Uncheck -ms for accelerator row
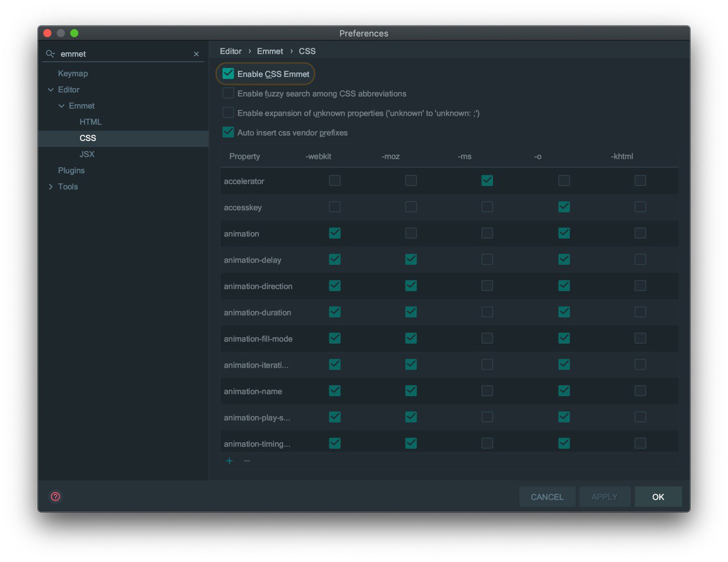The image size is (728, 562). 487,181
